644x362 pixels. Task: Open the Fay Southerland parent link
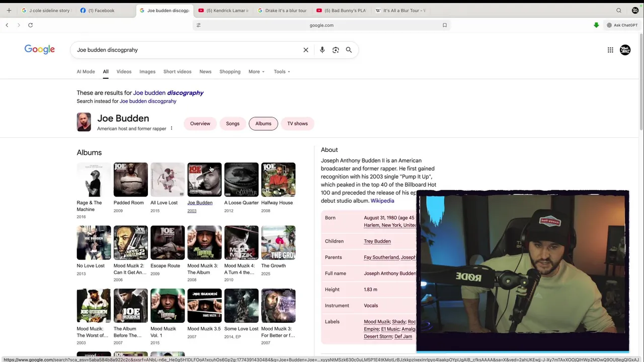coord(381,257)
